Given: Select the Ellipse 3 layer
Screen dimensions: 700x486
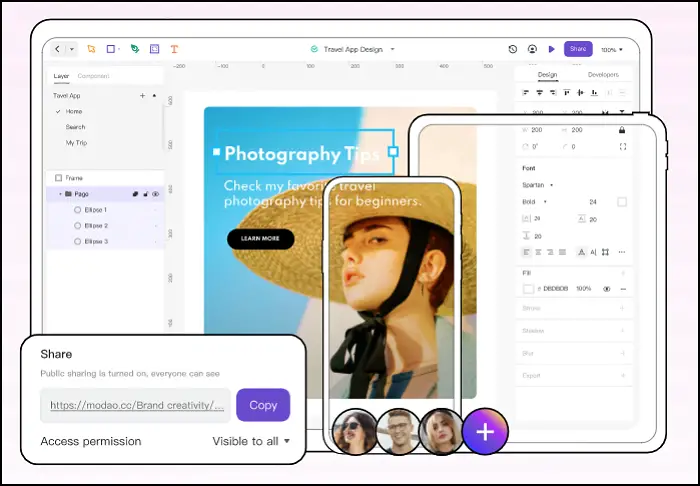Looking at the screenshot, I should (x=105, y=241).
